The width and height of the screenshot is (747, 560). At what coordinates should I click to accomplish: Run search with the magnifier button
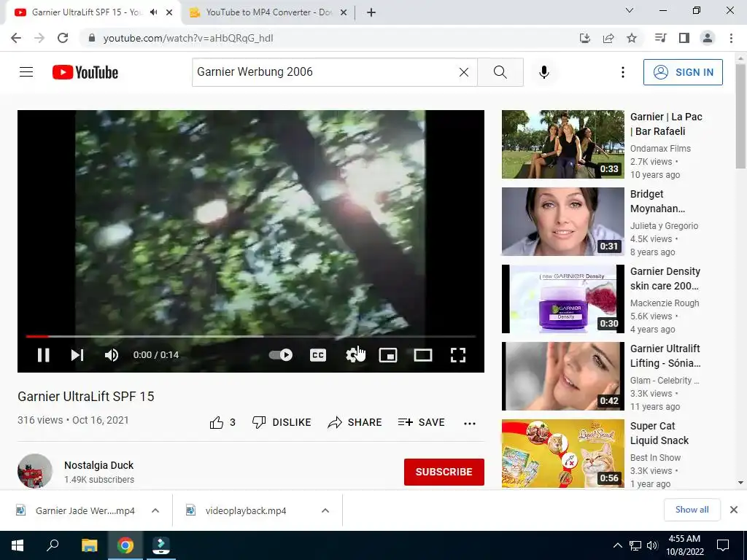[x=500, y=72]
